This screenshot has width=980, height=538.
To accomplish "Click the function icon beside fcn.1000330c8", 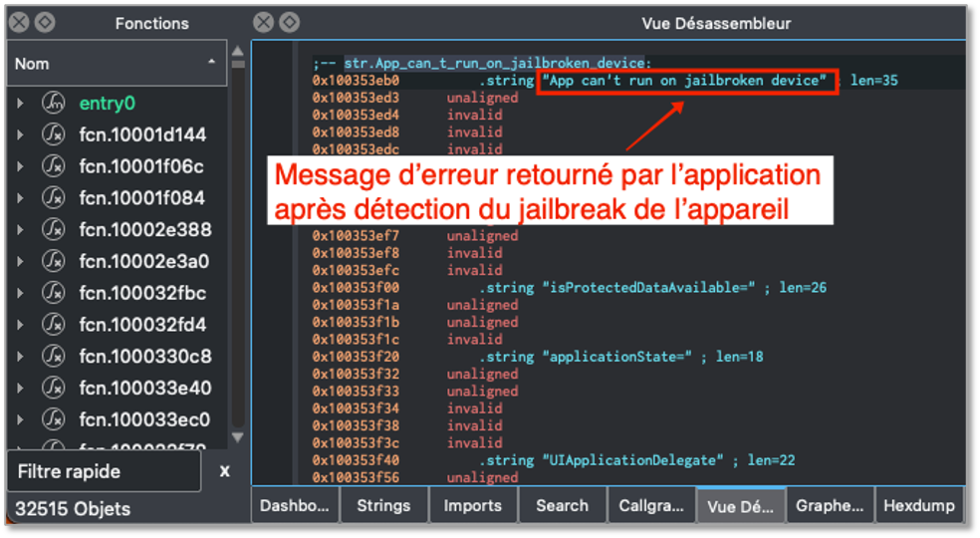I will [x=54, y=356].
